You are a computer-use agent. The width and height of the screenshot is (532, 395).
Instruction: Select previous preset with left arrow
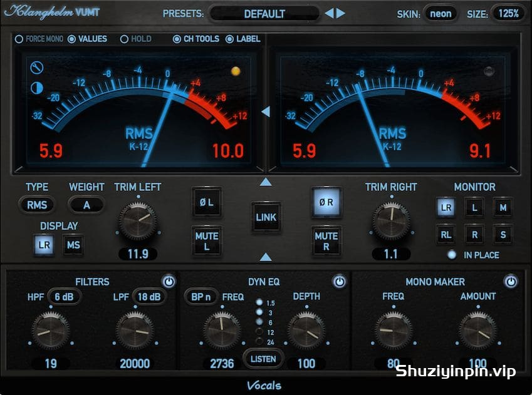click(329, 13)
